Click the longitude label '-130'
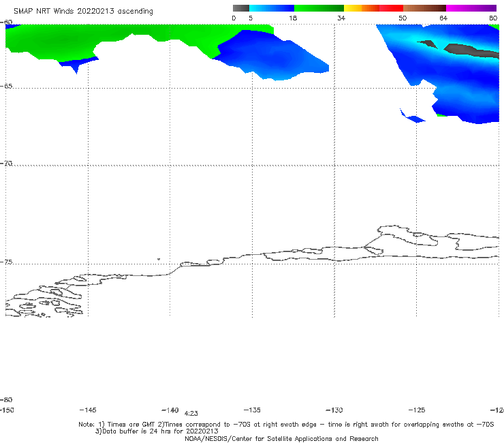 [334, 410]
